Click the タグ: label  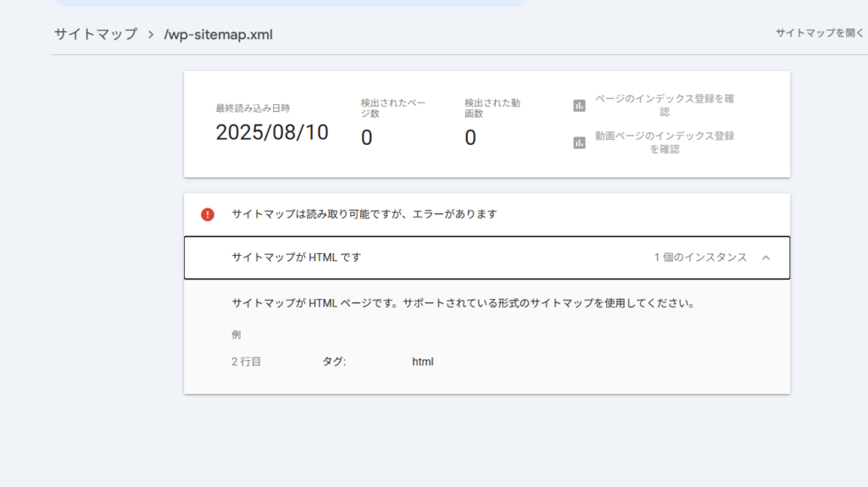[x=334, y=362]
